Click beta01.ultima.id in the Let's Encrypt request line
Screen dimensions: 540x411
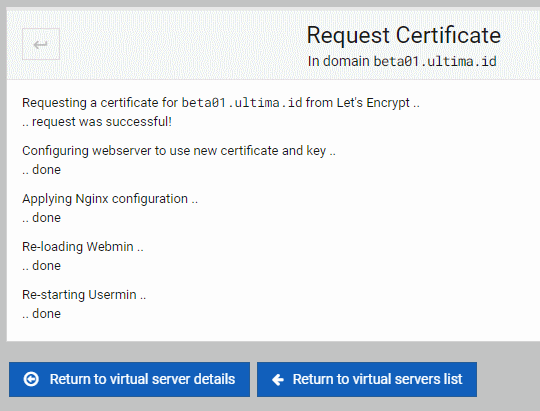(242, 103)
